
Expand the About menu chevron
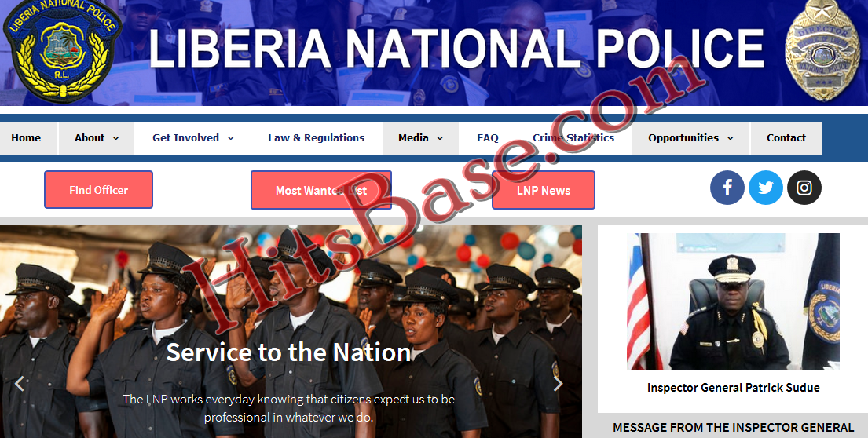pos(115,138)
